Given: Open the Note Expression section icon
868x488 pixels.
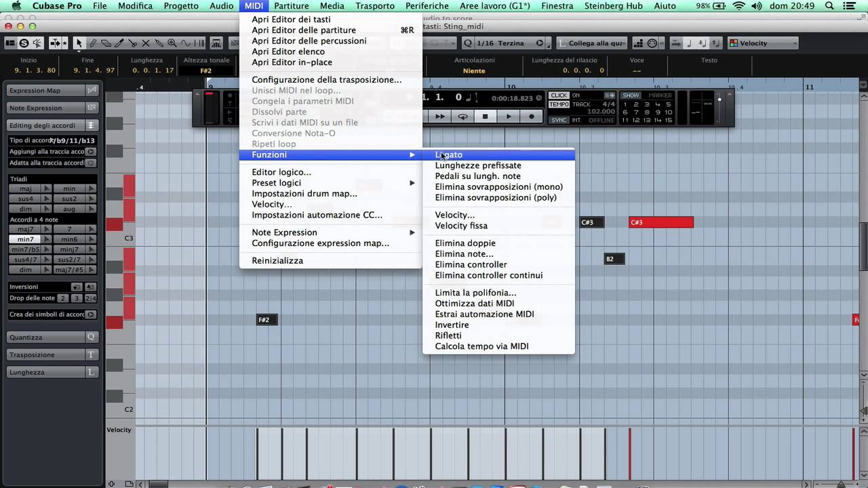Looking at the screenshot, I should [x=92, y=108].
